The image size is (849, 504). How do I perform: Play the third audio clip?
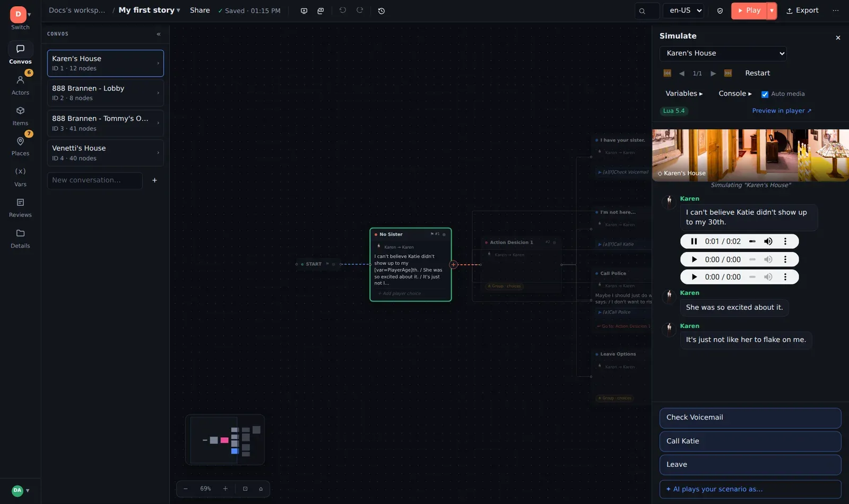[694, 277]
